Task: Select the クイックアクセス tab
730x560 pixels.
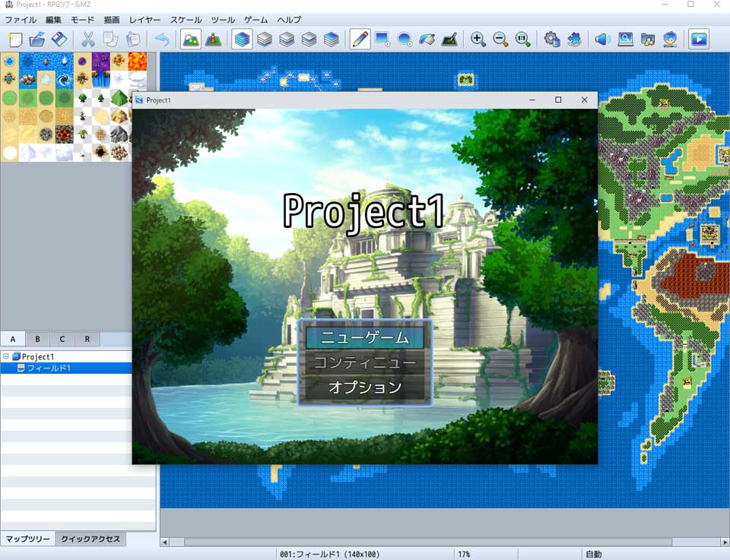Action: point(90,539)
